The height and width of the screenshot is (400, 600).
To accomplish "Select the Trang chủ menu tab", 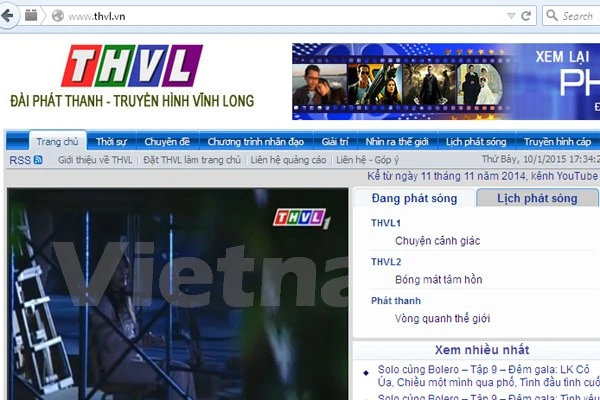I will click(57, 142).
